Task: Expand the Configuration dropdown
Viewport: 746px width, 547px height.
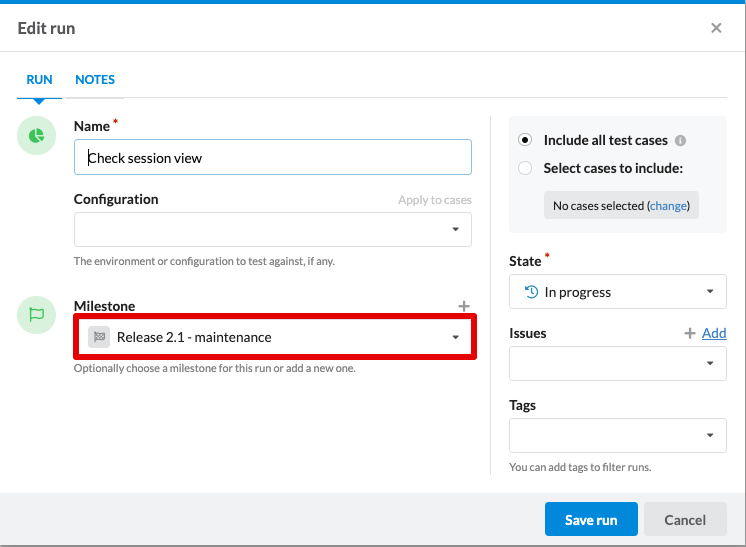Action: coord(272,229)
